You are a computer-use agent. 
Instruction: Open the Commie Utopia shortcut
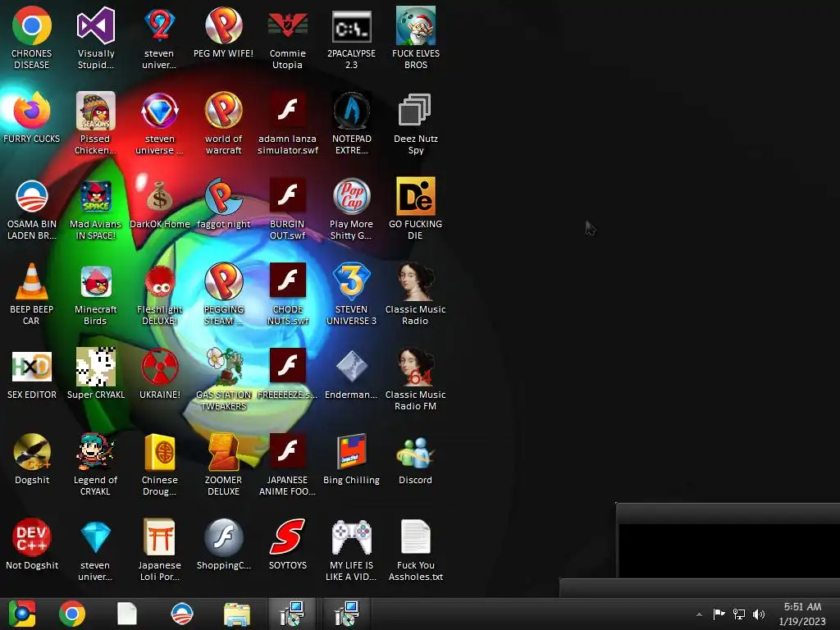[x=288, y=25]
